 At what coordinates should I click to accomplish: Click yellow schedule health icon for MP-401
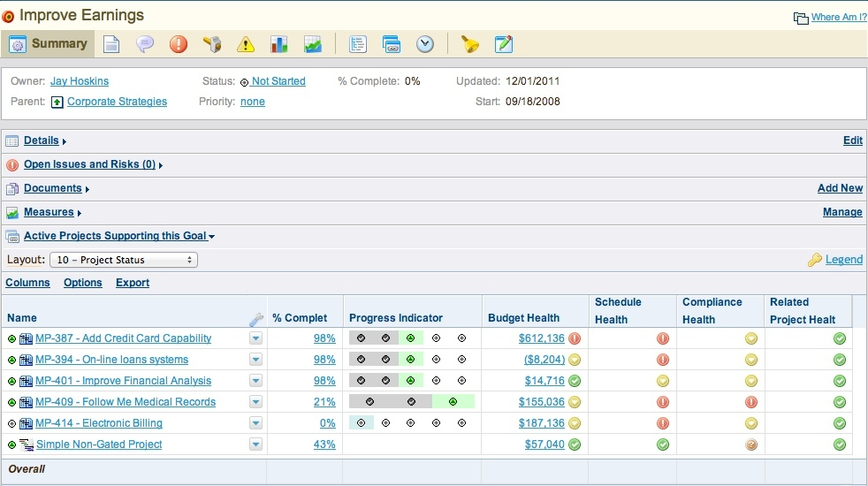pyautogui.click(x=663, y=381)
